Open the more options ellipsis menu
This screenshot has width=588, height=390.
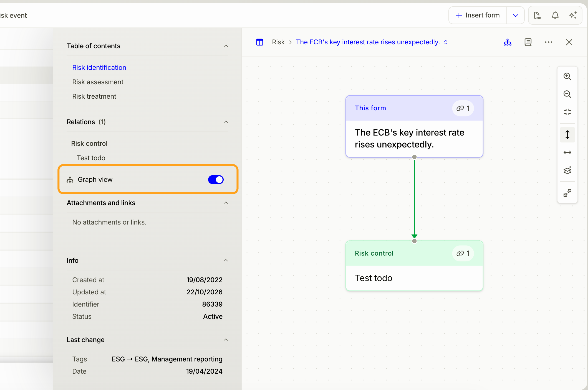point(548,42)
